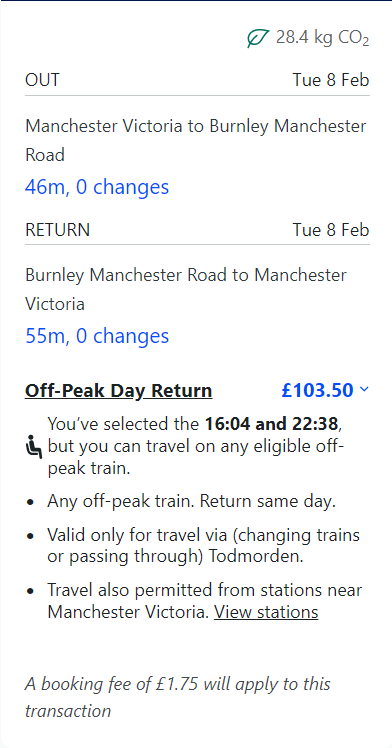This screenshot has height=748, width=392.
Task: Open the Off-Peak Day Return ticket details
Action: click(119, 390)
